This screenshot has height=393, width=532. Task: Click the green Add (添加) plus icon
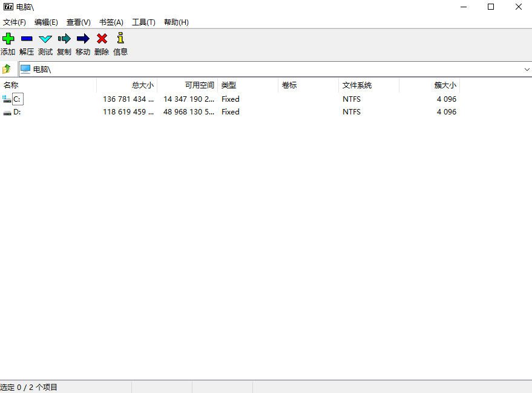point(8,39)
